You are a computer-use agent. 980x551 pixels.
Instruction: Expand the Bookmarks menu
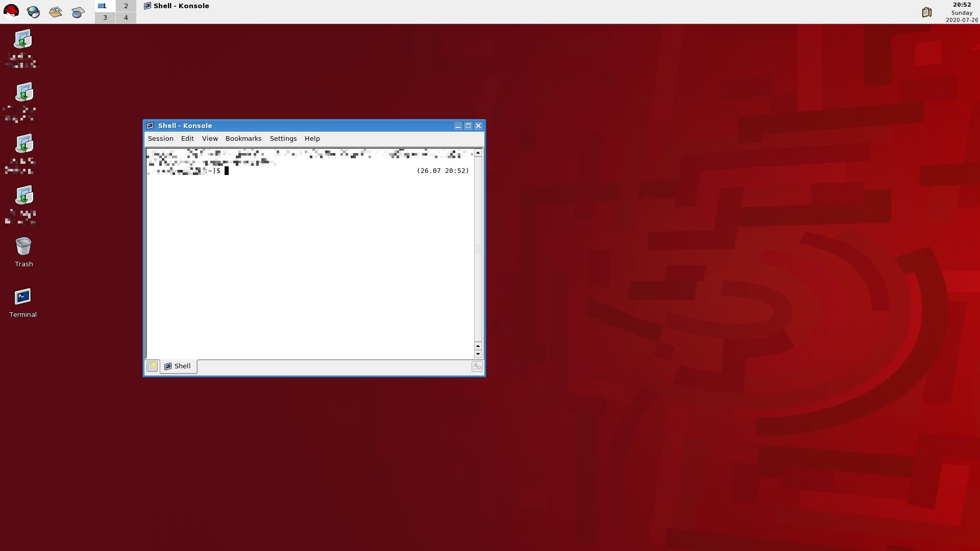[x=243, y=139]
